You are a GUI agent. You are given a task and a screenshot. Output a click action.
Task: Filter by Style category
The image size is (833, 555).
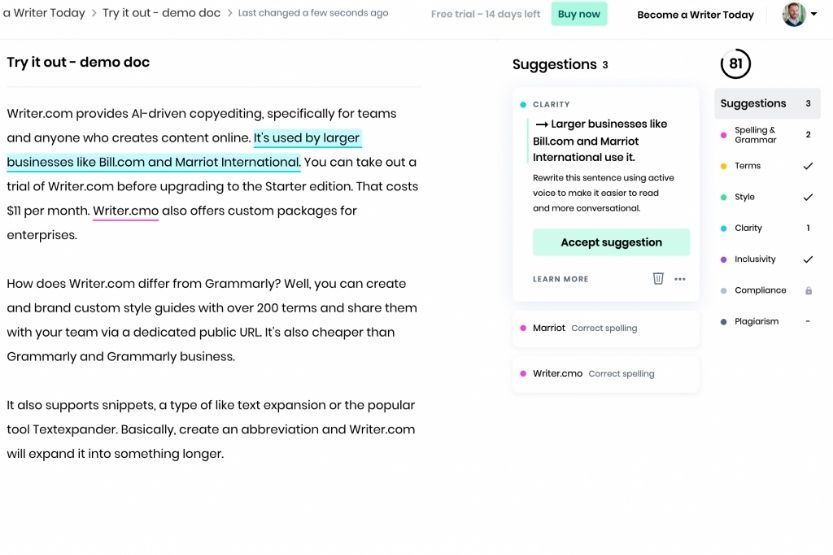767,197
